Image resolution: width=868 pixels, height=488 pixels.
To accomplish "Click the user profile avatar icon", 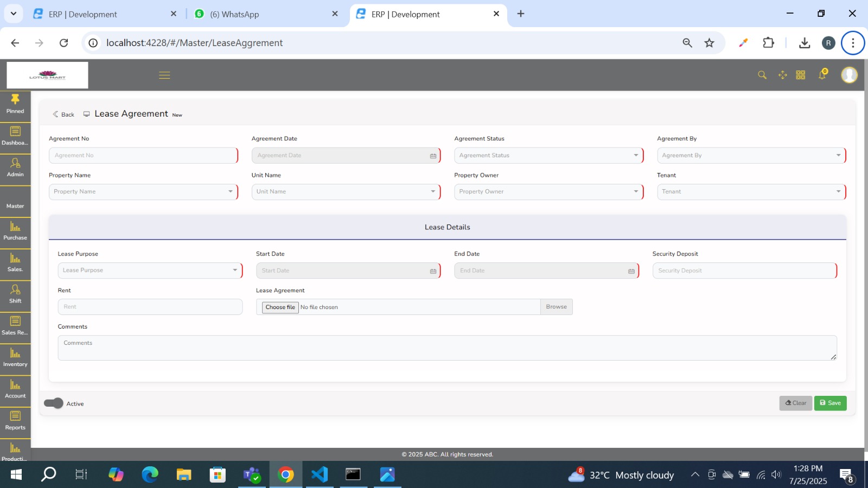I will 849,75.
